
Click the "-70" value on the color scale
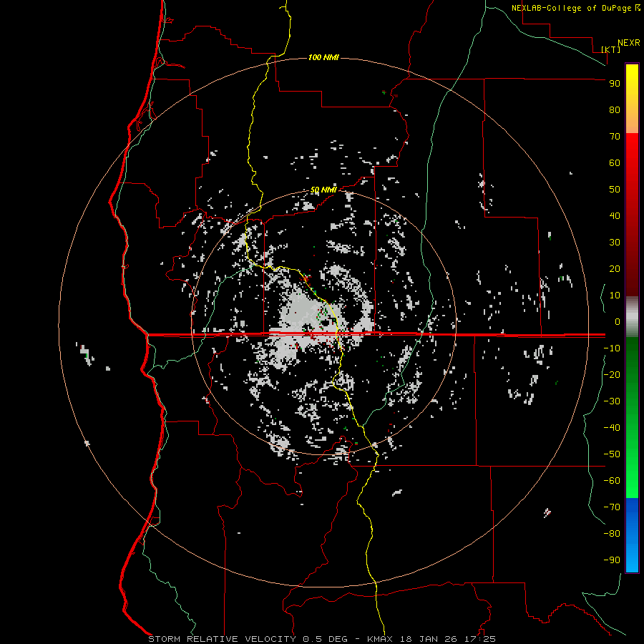tap(612, 507)
